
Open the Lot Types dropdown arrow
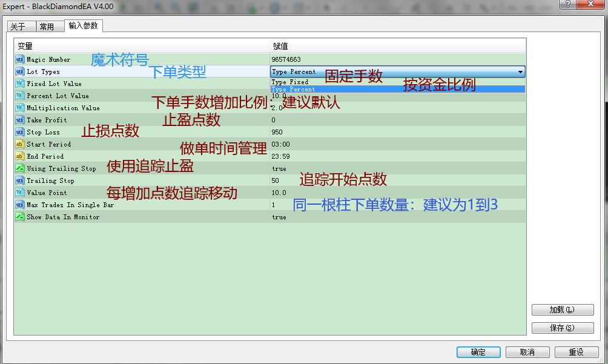[520, 71]
